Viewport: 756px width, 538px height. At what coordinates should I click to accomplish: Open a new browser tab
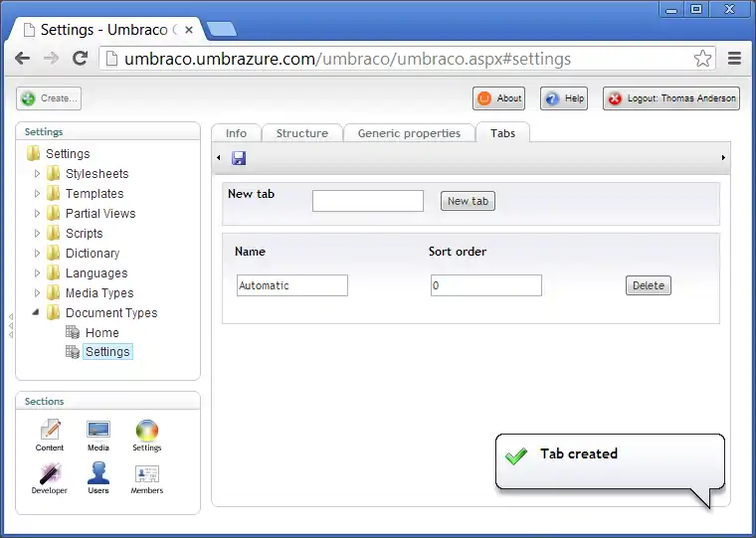(x=221, y=30)
